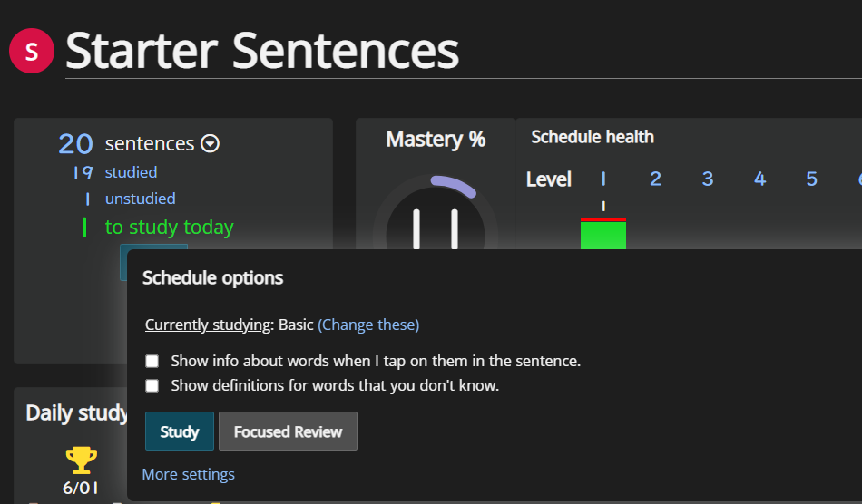Select Level 5 in Schedule health
The image size is (862, 504).
(x=812, y=179)
